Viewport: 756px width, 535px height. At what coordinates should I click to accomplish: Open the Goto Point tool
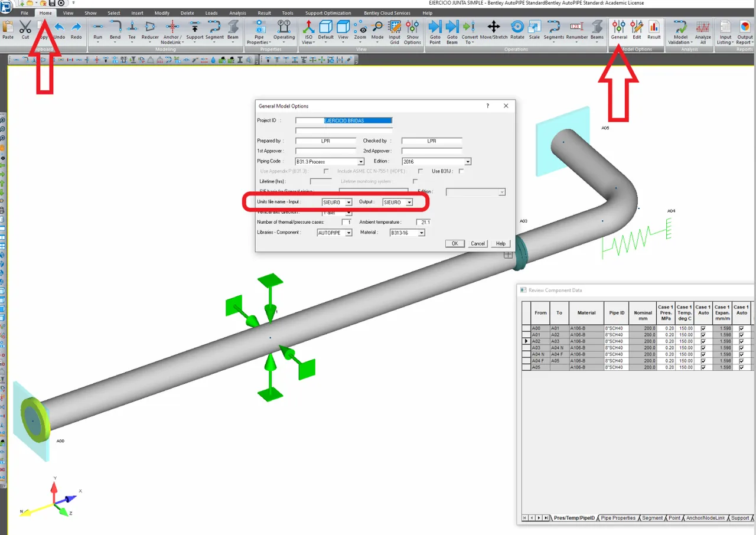(x=435, y=32)
